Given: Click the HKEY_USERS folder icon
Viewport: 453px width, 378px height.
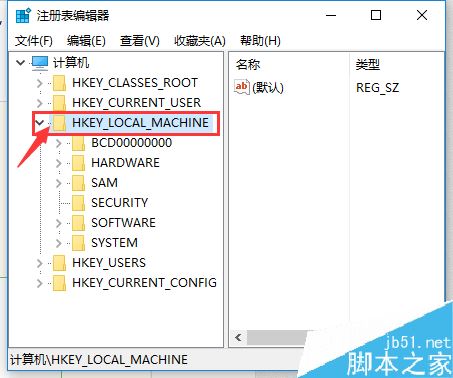Looking at the screenshot, I should pyautogui.click(x=59, y=263).
